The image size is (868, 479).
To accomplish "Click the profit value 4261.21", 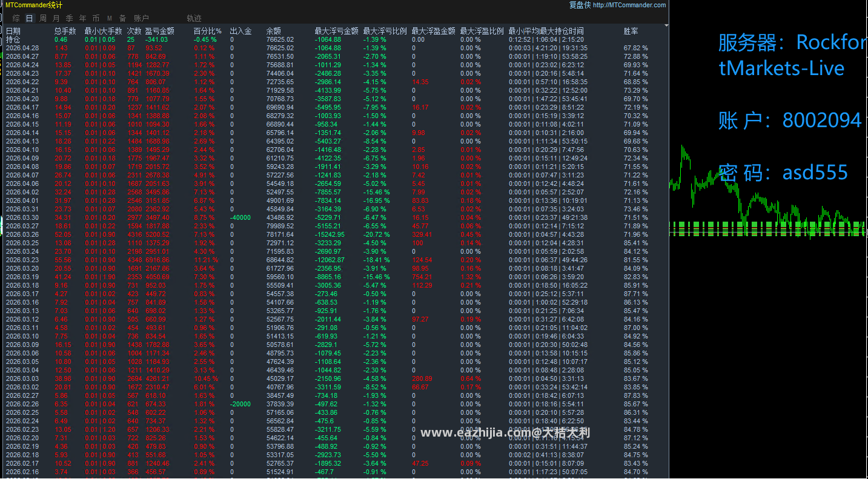I will [158, 378].
